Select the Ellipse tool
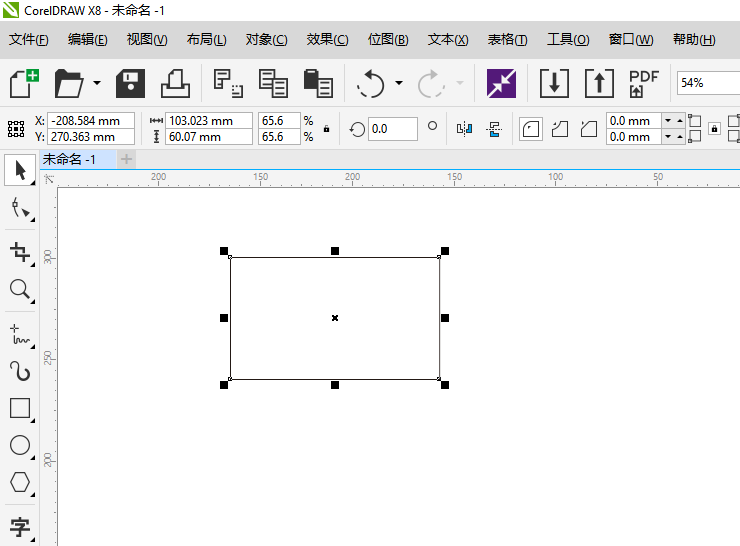This screenshot has width=740, height=546. pos(19,445)
